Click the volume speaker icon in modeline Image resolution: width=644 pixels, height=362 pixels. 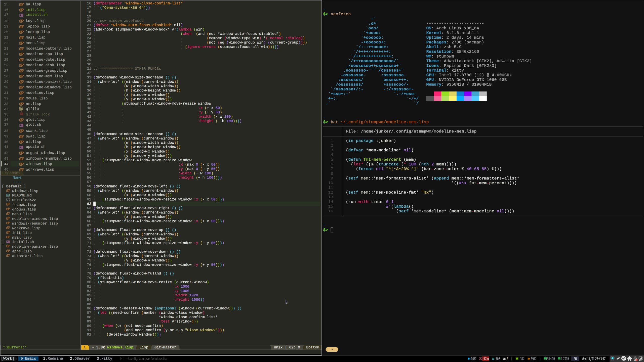click(x=469, y=359)
